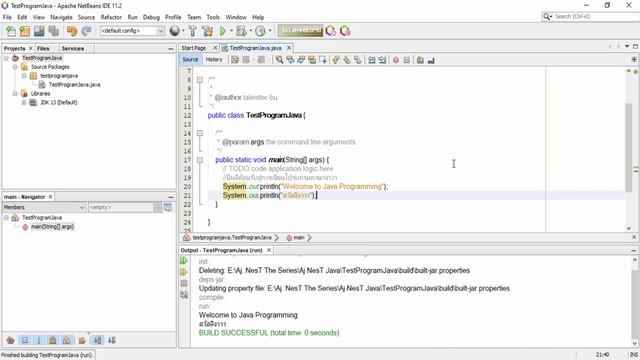Select TestProgramJava.java in project tree
This screenshot has height=360, width=640.
(x=74, y=84)
